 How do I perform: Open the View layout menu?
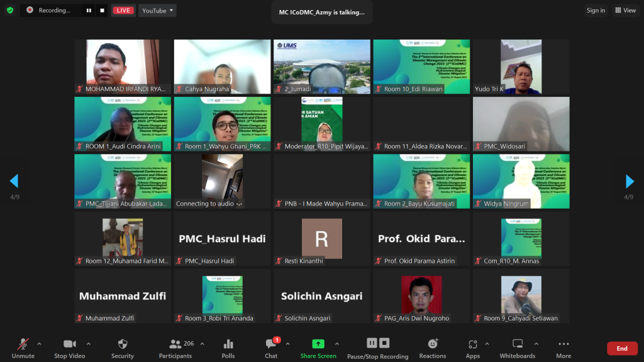tap(625, 10)
